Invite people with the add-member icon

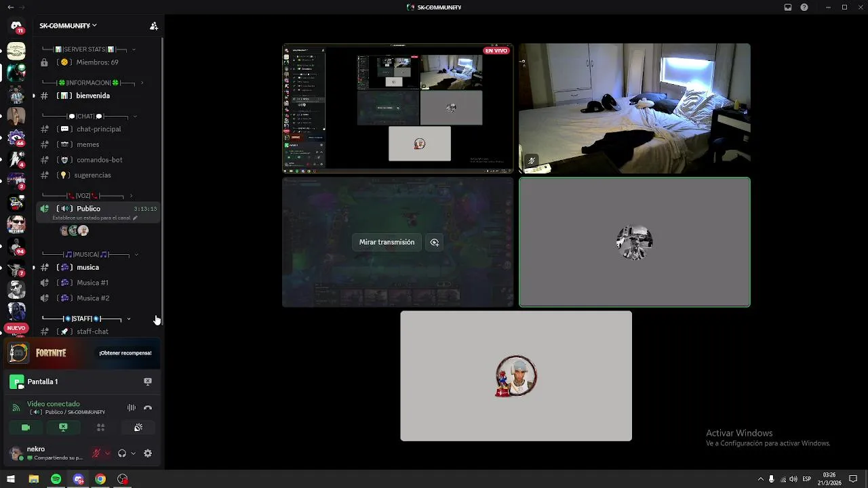tap(154, 26)
